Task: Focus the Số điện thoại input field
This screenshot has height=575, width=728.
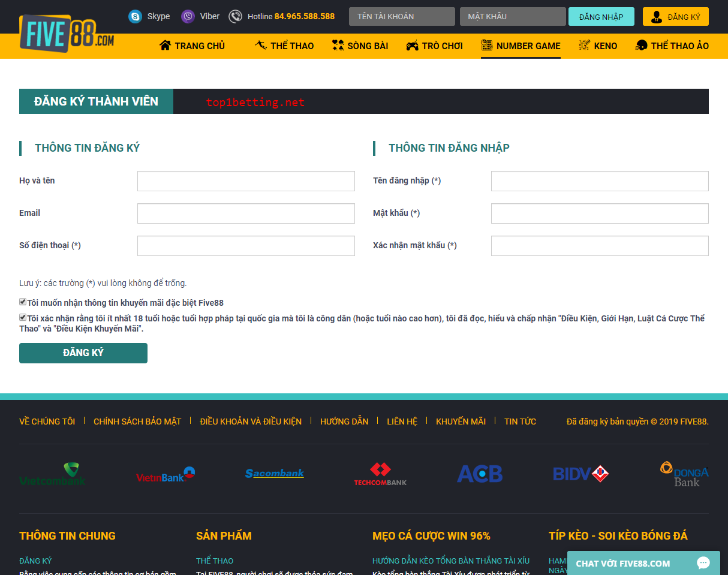Action: tap(246, 246)
